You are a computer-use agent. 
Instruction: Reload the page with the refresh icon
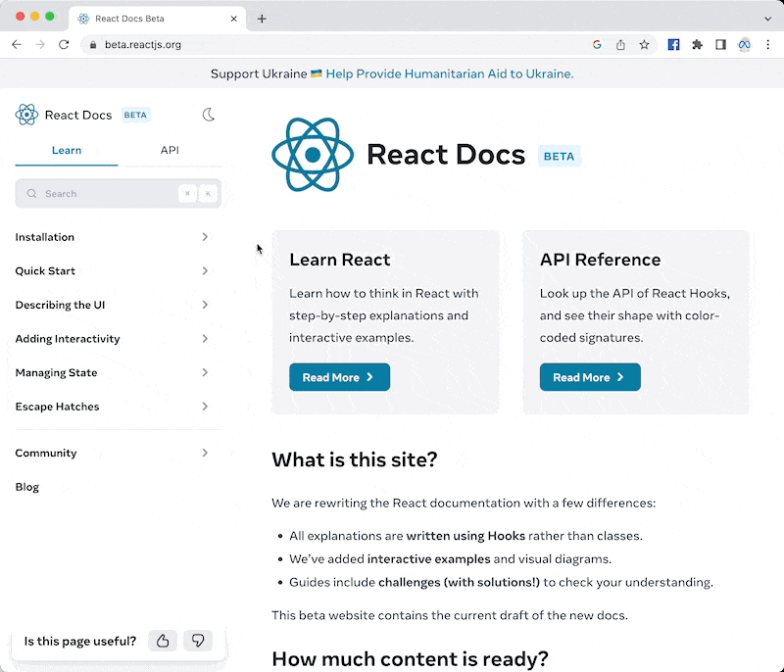(64, 44)
